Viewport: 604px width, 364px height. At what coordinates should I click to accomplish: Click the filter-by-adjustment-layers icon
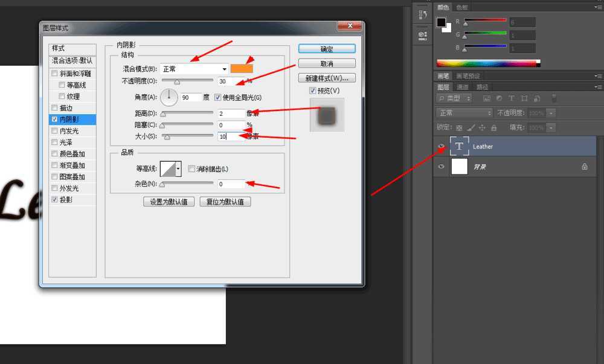click(x=500, y=98)
